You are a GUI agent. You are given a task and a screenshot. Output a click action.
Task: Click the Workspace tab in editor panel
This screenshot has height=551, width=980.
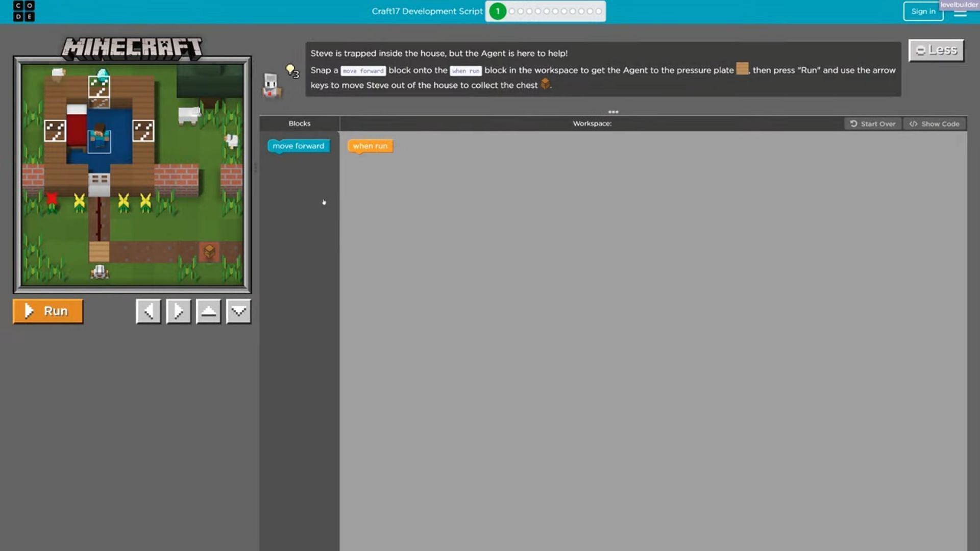[x=592, y=123]
